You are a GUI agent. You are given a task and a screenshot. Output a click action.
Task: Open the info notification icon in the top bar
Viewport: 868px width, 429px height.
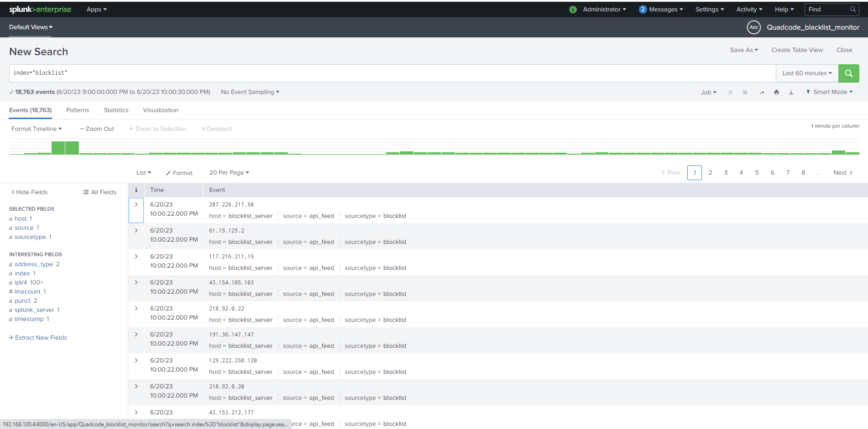[x=573, y=9]
